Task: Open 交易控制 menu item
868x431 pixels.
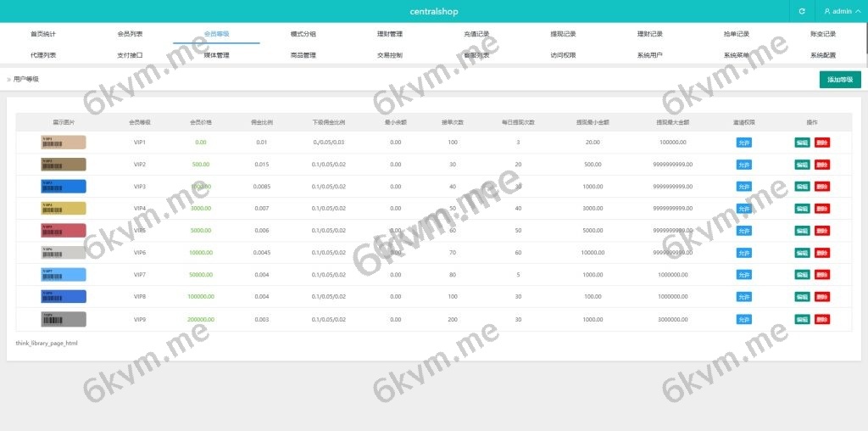Action: (390, 55)
